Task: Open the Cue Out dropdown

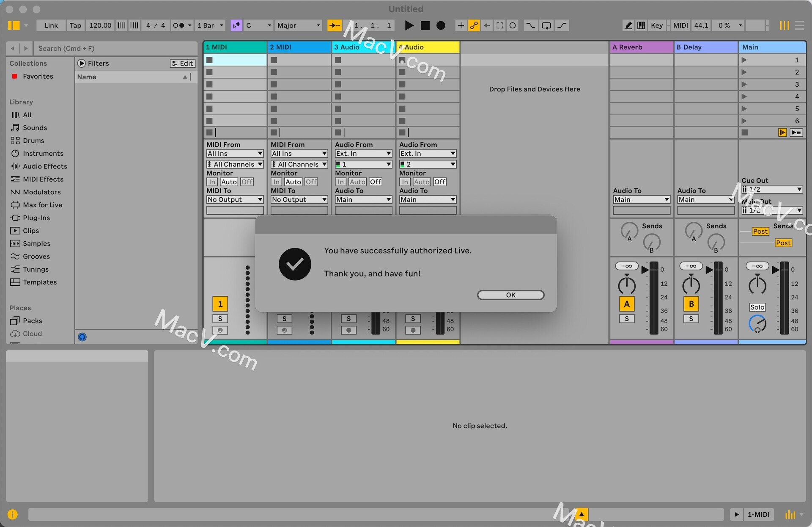Action: coord(772,189)
